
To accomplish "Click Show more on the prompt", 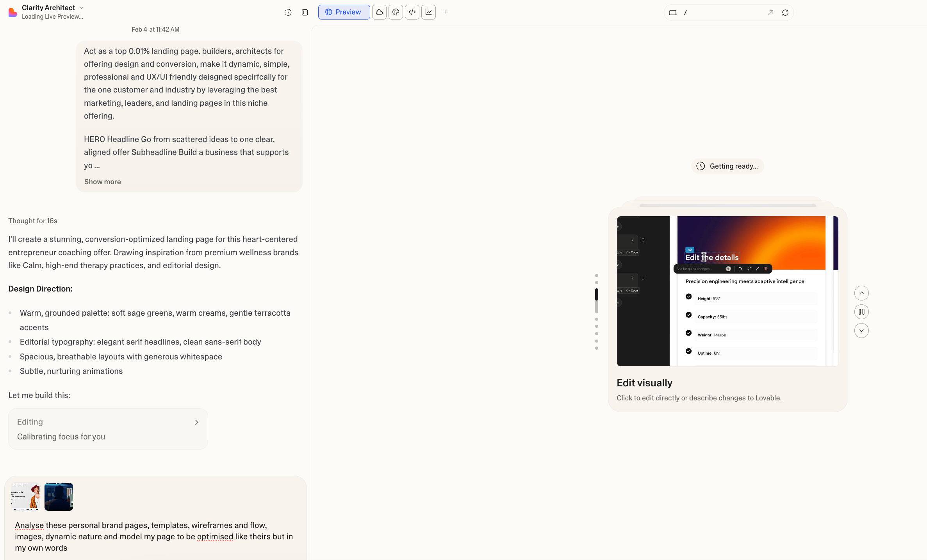I will (x=102, y=182).
